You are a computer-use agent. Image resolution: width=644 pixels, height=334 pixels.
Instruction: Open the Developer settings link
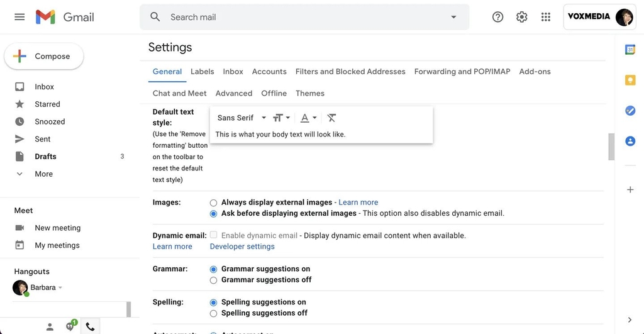[242, 247]
